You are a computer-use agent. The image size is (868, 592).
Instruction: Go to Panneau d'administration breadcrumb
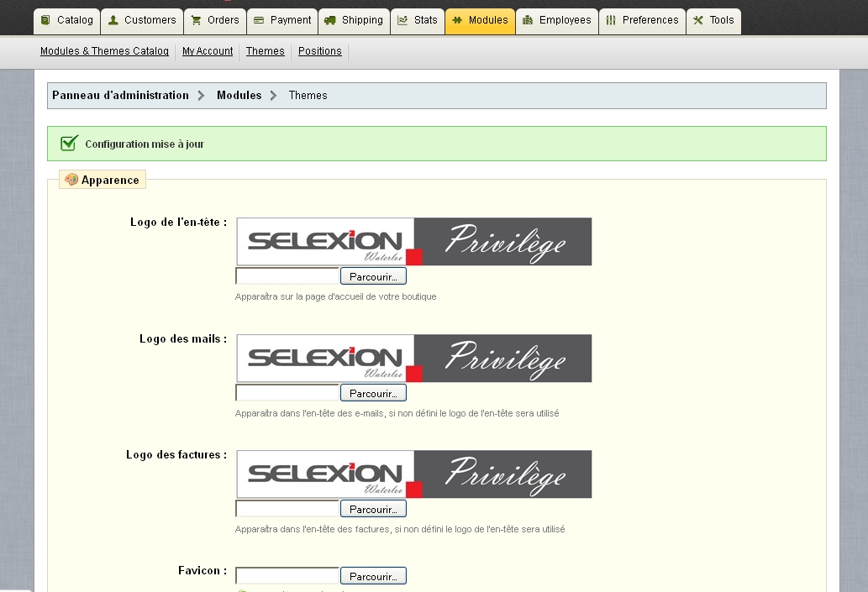[120, 95]
